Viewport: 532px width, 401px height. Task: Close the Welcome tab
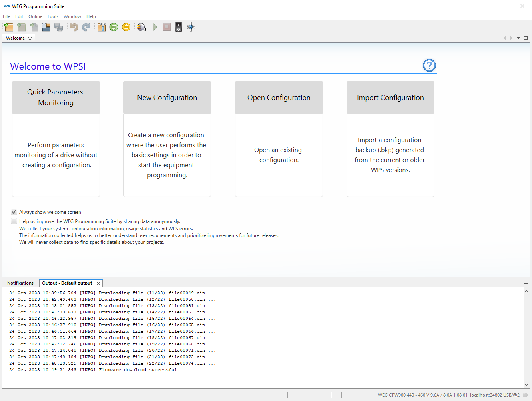pyautogui.click(x=30, y=38)
